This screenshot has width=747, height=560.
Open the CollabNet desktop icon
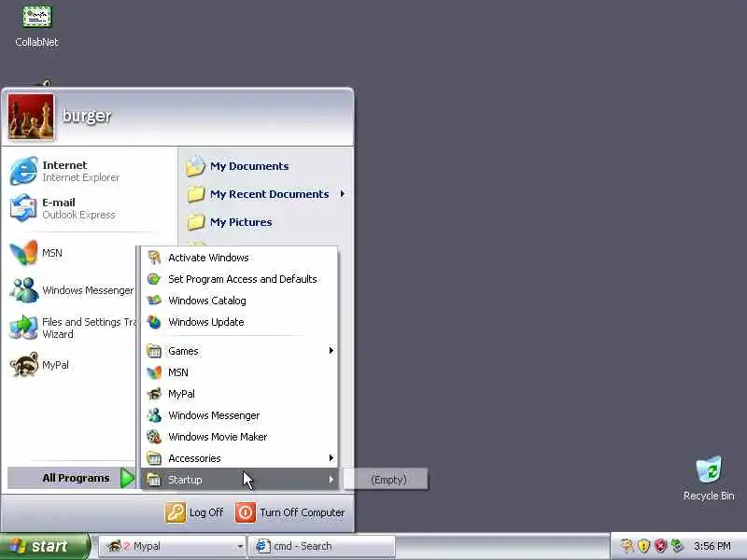[36, 27]
